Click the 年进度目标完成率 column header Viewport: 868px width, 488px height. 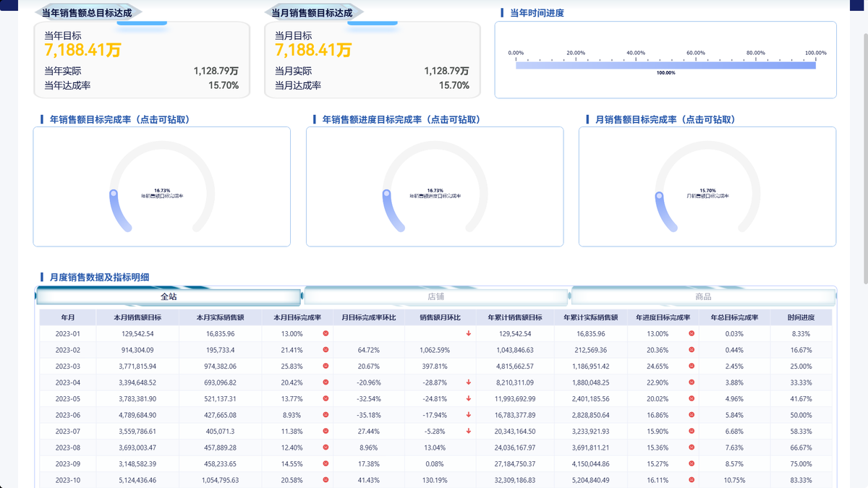[x=663, y=317]
